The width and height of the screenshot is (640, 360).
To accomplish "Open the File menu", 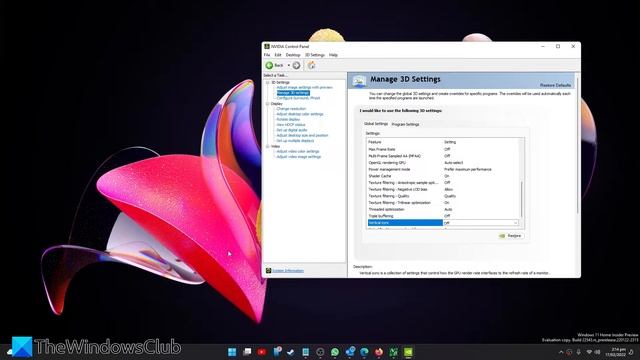I will (x=267, y=55).
